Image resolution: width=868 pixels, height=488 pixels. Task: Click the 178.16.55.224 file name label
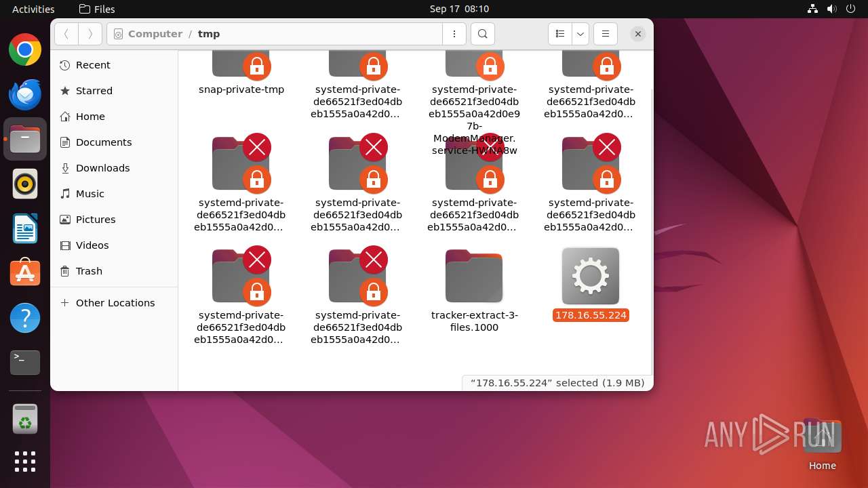[x=591, y=315]
